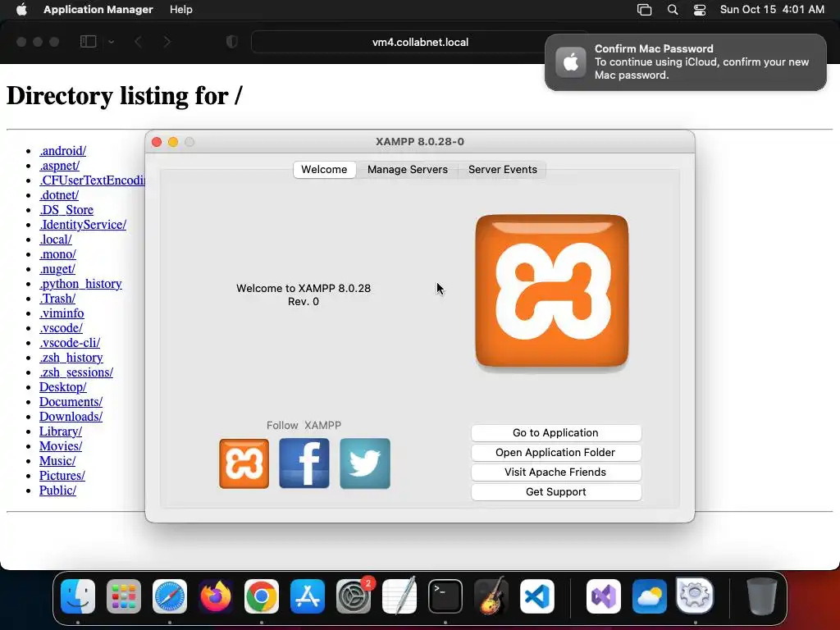Open the .Trash/ directory link
Screen dimensions: 840x630
pyautogui.click(x=57, y=299)
